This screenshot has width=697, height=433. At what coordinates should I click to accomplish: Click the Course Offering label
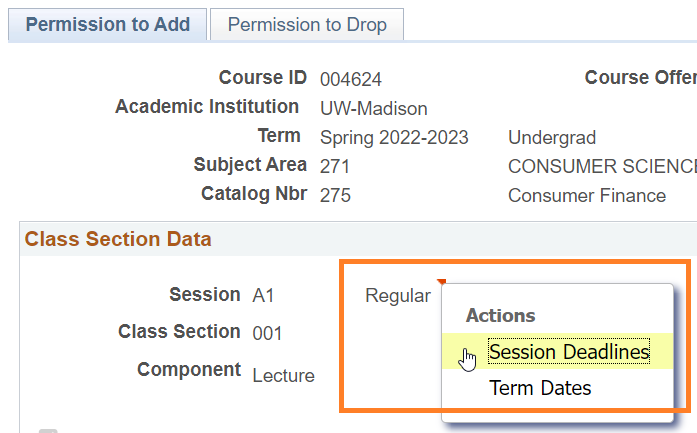click(x=640, y=78)
